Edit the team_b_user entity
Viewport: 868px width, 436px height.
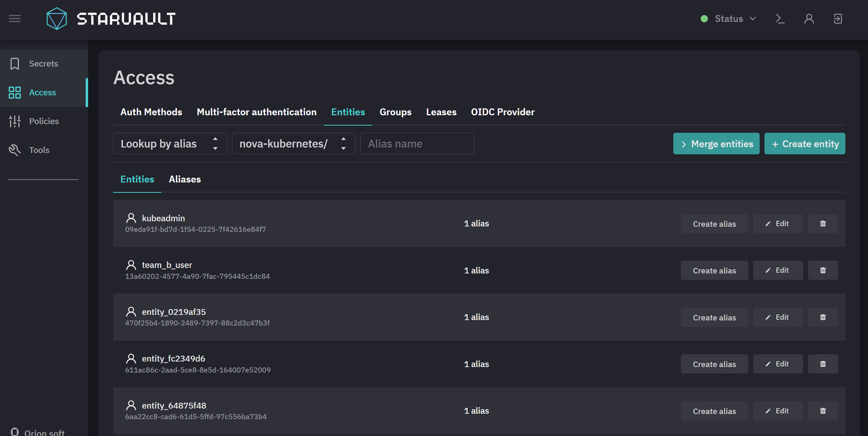778,270
